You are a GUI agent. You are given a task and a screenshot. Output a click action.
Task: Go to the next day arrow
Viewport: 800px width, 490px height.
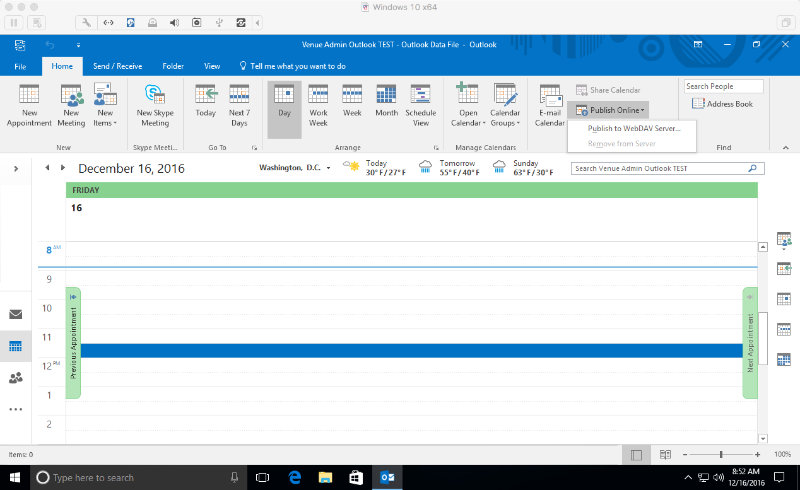63,167
